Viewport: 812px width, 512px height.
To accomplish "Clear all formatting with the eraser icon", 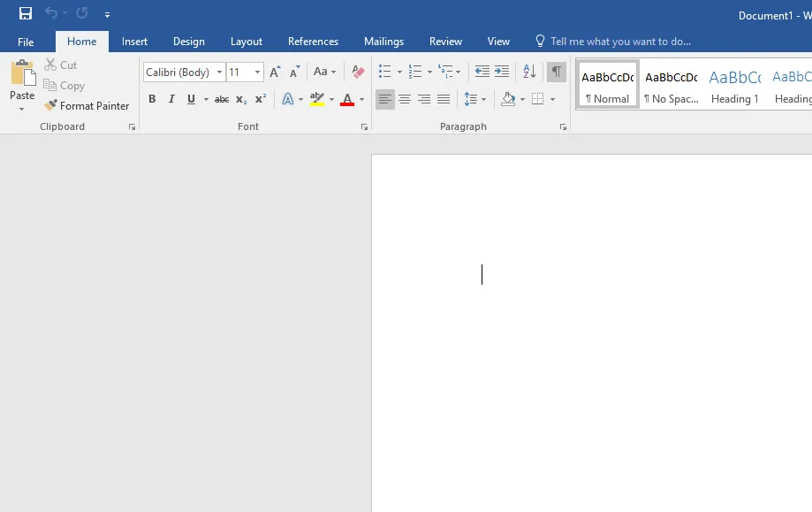I will 357,72.
